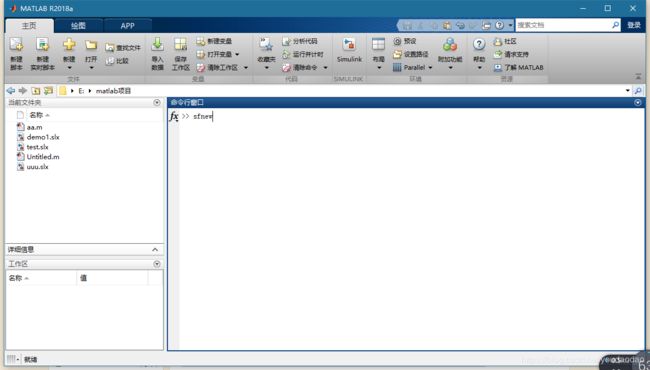Open the 命令行窗口 panel actions menu
Viewport: 650px width, 370px height.
pyautogui.click(x=638, y=102)
